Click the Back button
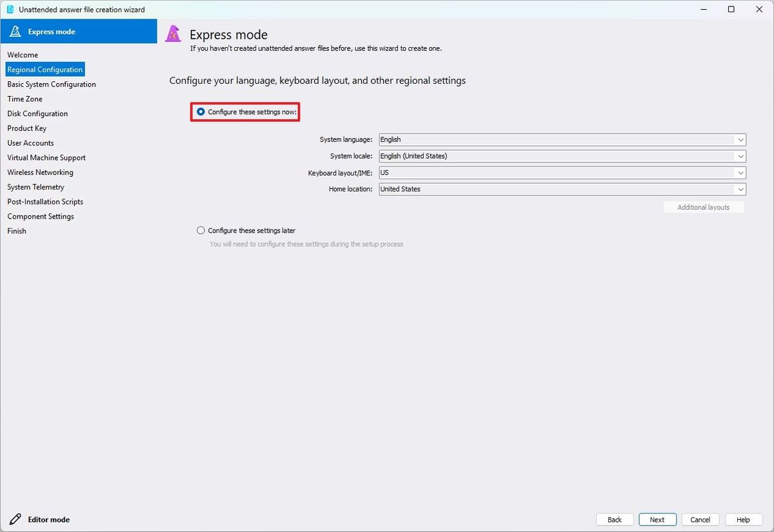This screenshot has width=774, height=532. tap(614, 519)
